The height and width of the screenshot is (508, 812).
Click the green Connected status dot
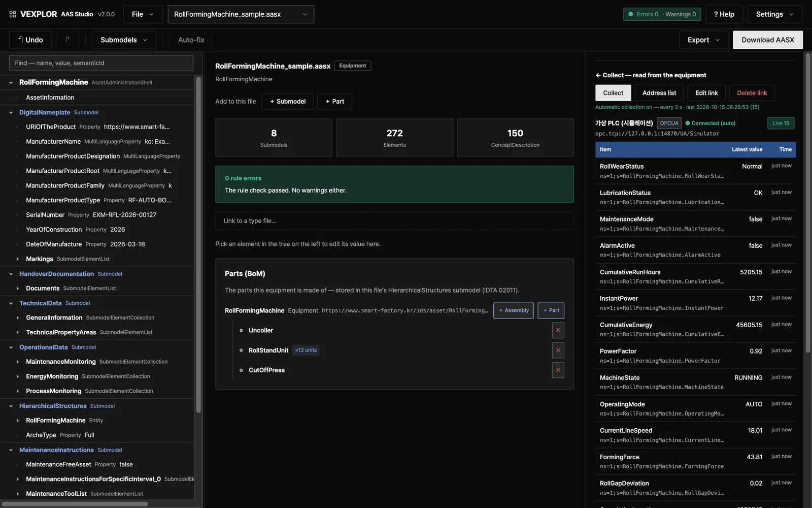[x=688, y=123]
